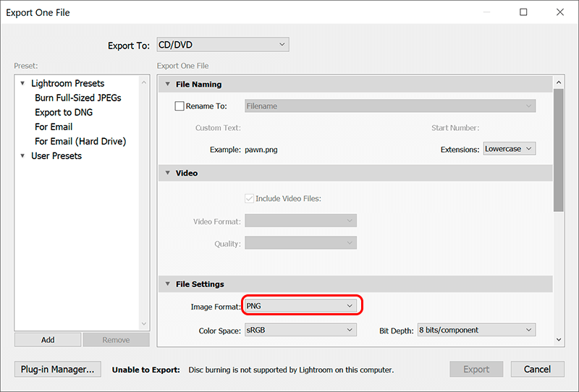Image resolution: width=579 pixels, height=392 pixels.
Task: Click the 'Start Number:' label
Action: (455, 128)
